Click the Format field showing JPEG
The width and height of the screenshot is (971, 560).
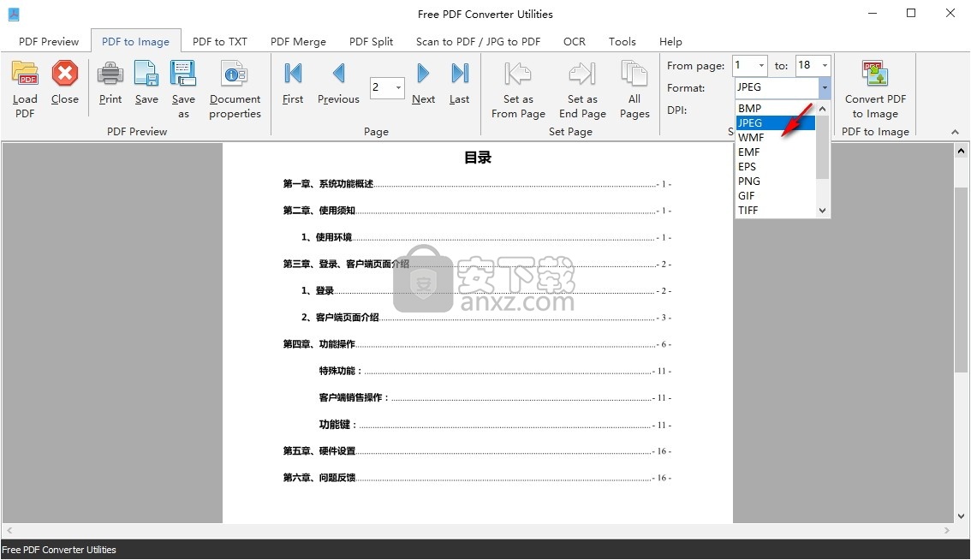click(x=777, y=87)
